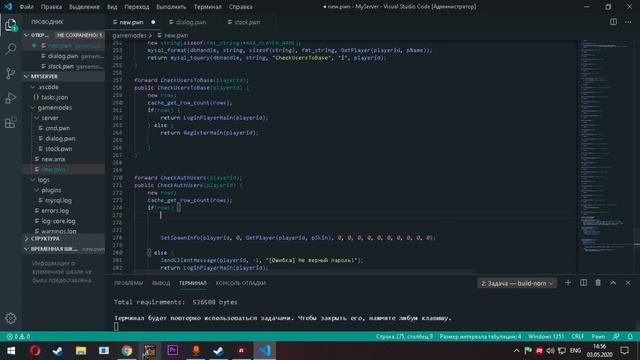Viewport: 640px width, 360px height.
Task: Open the Файл menu
Action: (27, 7)
